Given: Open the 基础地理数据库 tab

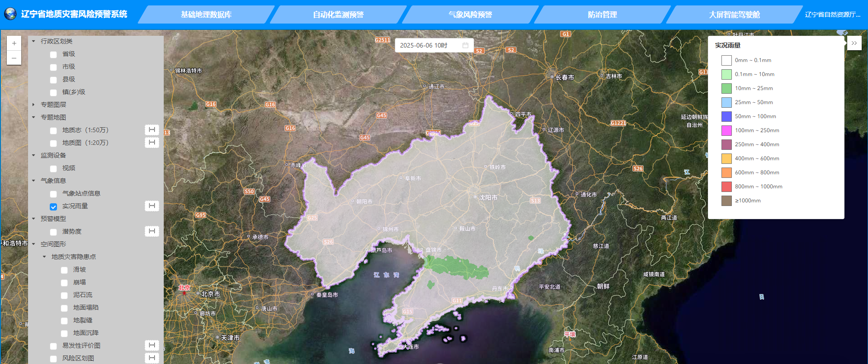Looking at the screenshot, I should pyautogui.click(x=206, y=14).
